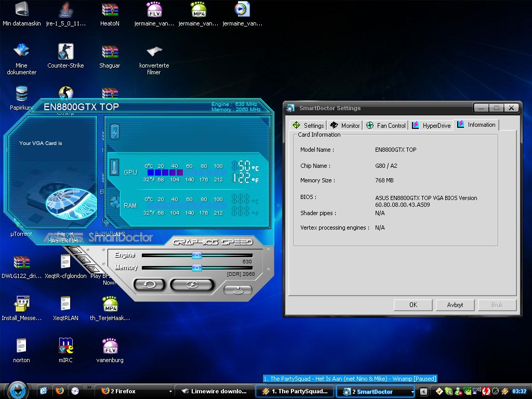
Task: Click the GPU thermometer icon in SmartDoctor
Action: pos(115,167)
